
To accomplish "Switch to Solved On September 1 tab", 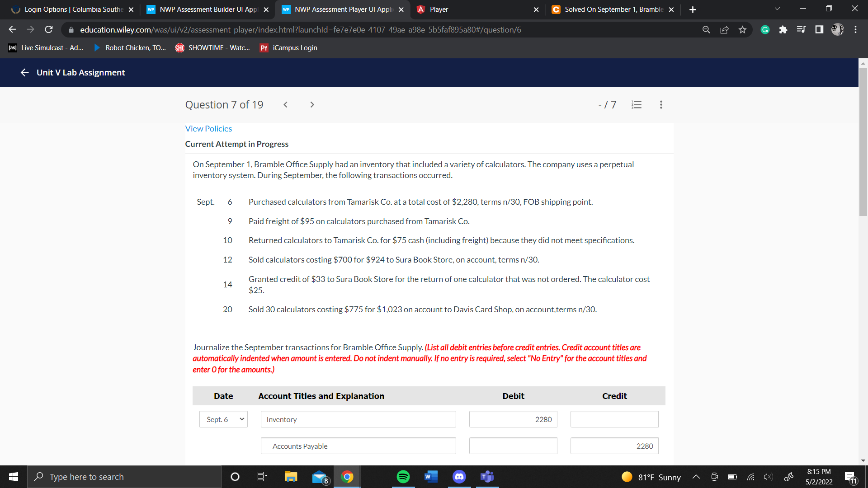I will (613, 9).
